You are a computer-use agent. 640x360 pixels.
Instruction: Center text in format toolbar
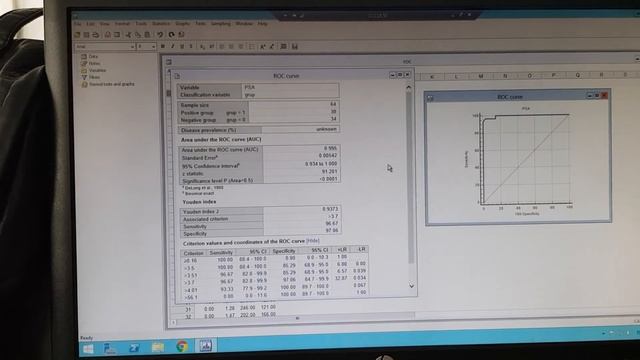(x=231, y=47)
